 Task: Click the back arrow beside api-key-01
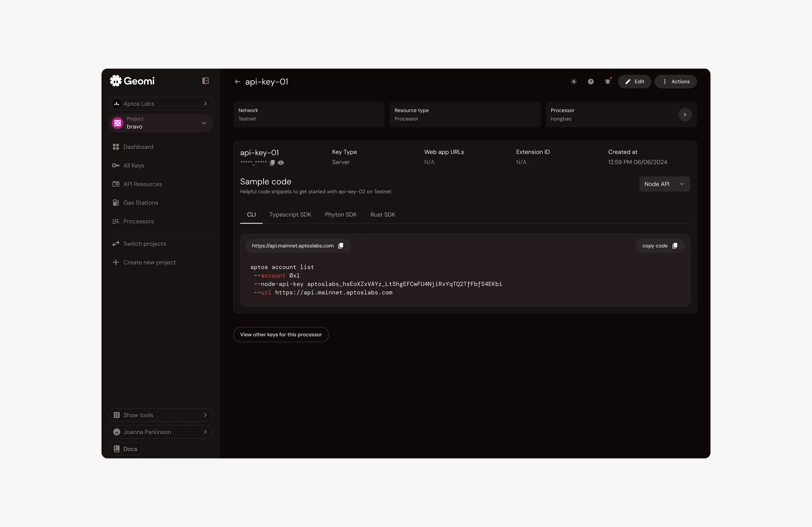238,82
